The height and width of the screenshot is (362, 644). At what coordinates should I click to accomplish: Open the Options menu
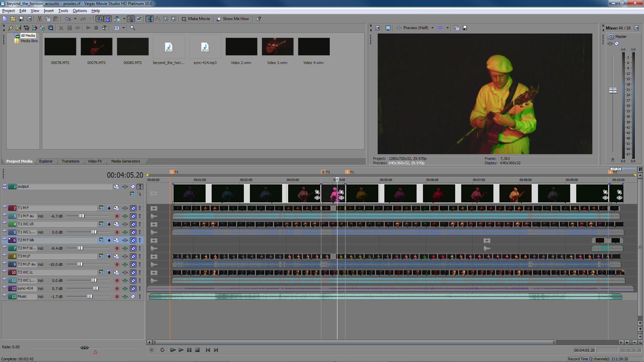(x=80, y=11)
